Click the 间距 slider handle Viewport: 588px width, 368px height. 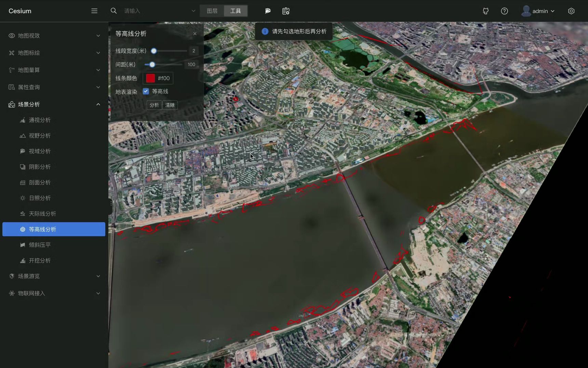[152, 64]
